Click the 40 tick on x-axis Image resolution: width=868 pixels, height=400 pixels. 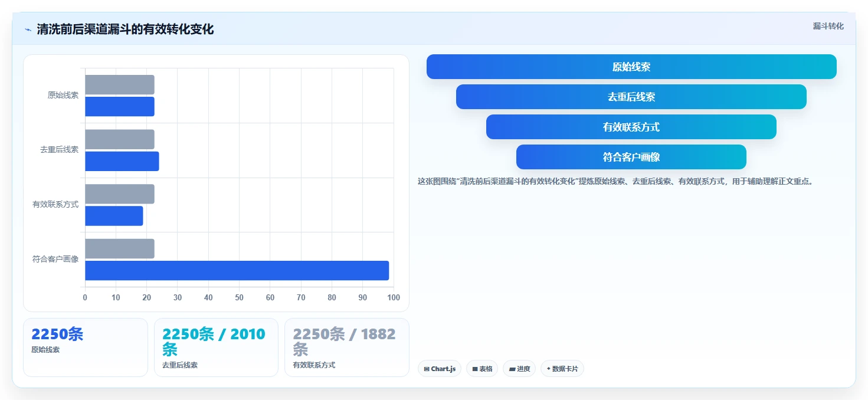208,297
